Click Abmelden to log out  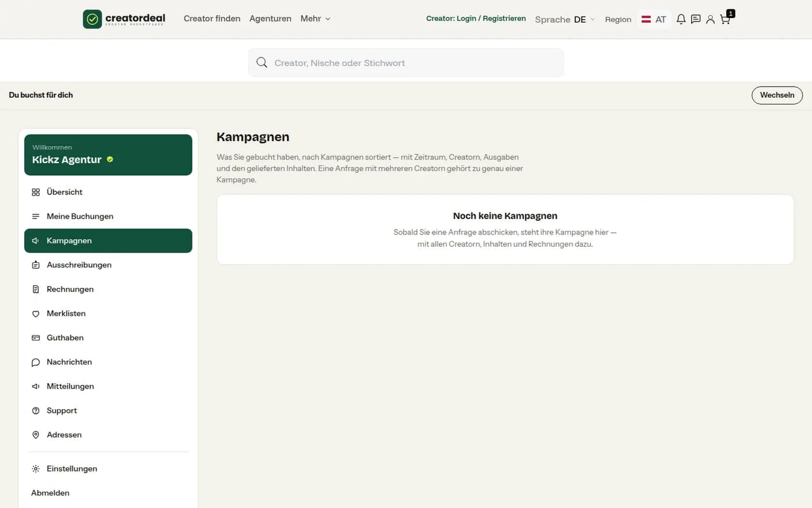pos(50,493)
